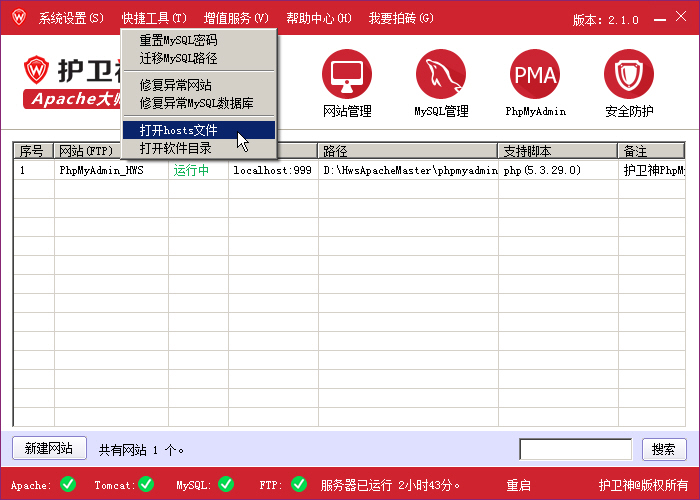Viewport: 700px width, 500px height.
Task: Launch PhpMyAdmin via the PMA icon
Action: [535, 74]
